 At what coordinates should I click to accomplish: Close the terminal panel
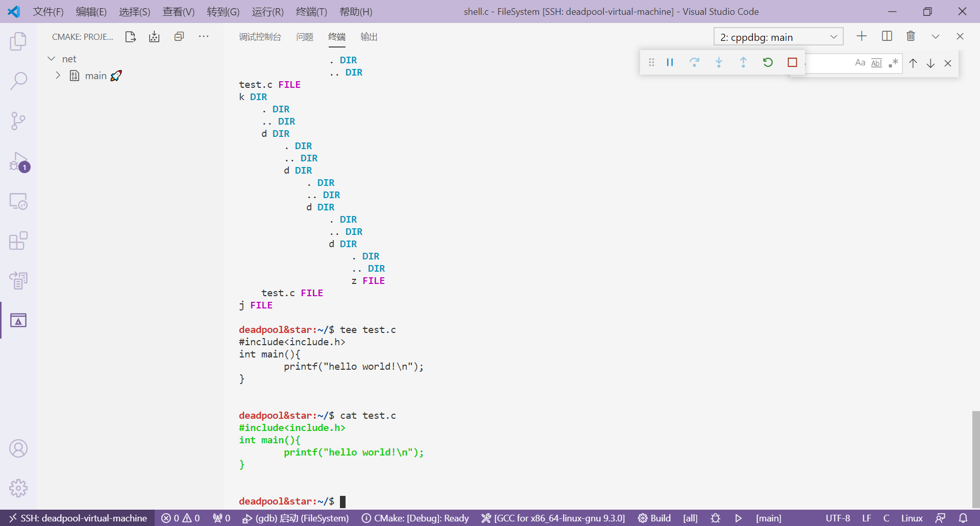tap(960, 36)
